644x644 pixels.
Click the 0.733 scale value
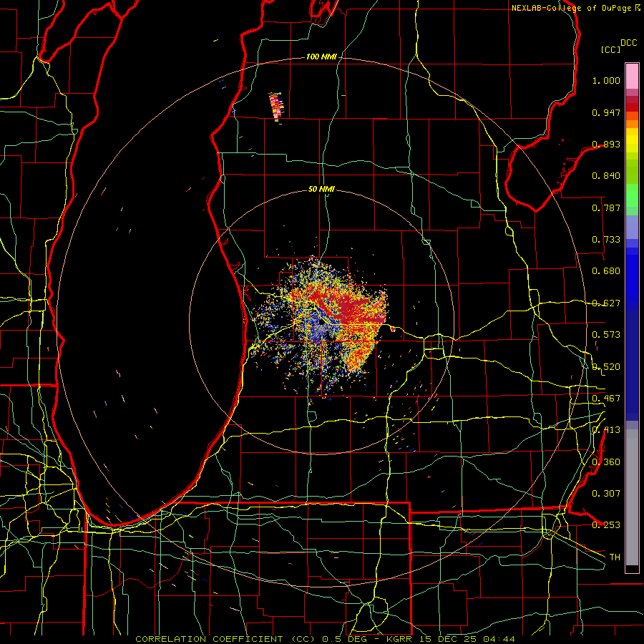[606, 239]
